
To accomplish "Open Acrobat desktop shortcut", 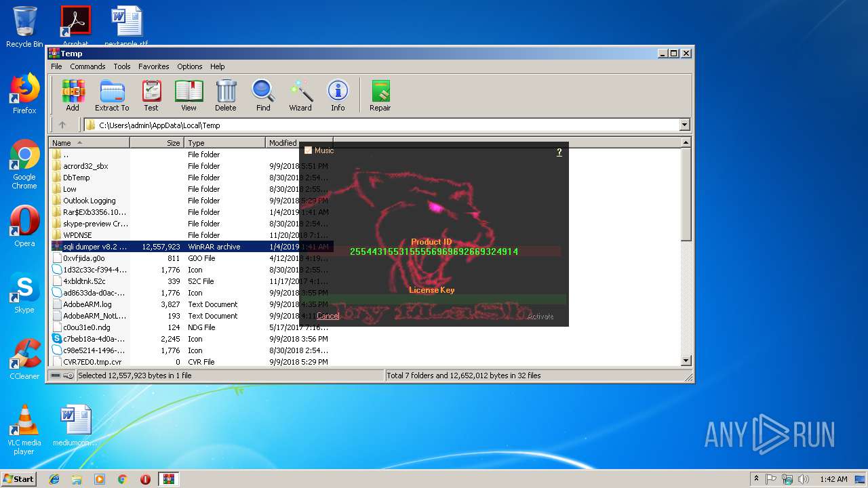I will pos(75,26).
